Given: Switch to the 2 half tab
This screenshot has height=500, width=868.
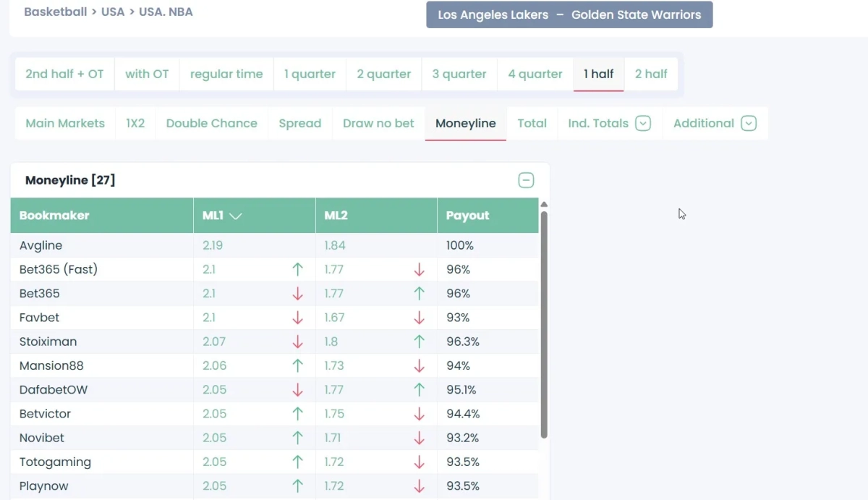Looking at the screenshot, I should point(651,74).
